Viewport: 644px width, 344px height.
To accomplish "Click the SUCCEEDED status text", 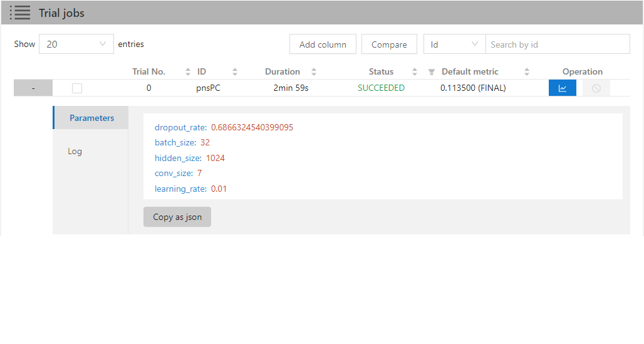I will [x=381, y=88].
